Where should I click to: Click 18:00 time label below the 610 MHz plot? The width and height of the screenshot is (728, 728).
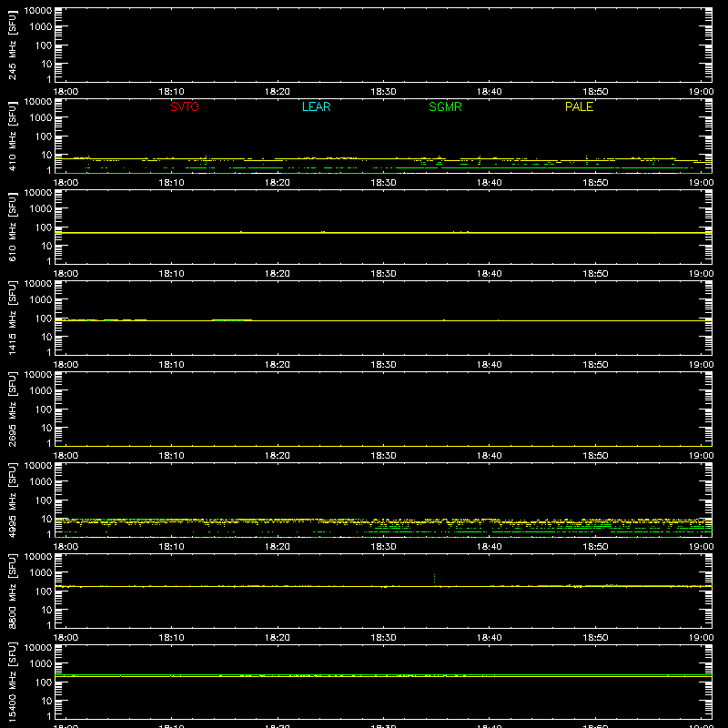(x=66, y=274)
